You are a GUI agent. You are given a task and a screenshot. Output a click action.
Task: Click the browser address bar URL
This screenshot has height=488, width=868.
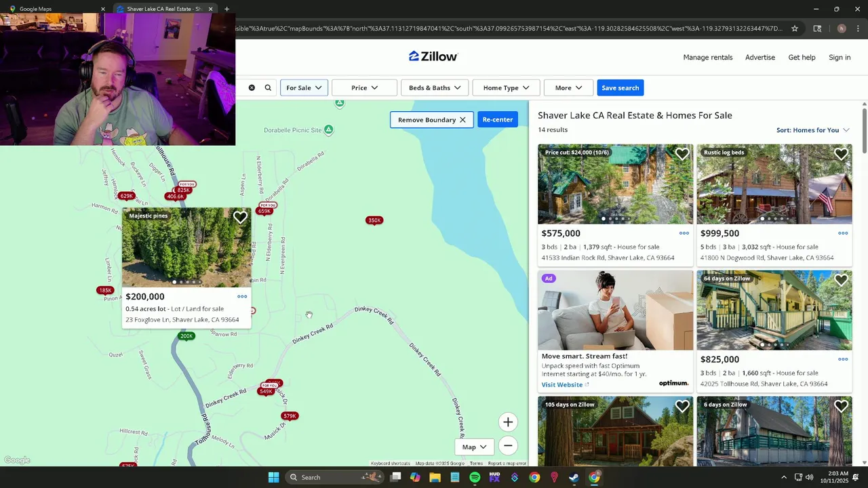(x=509, y=28)
